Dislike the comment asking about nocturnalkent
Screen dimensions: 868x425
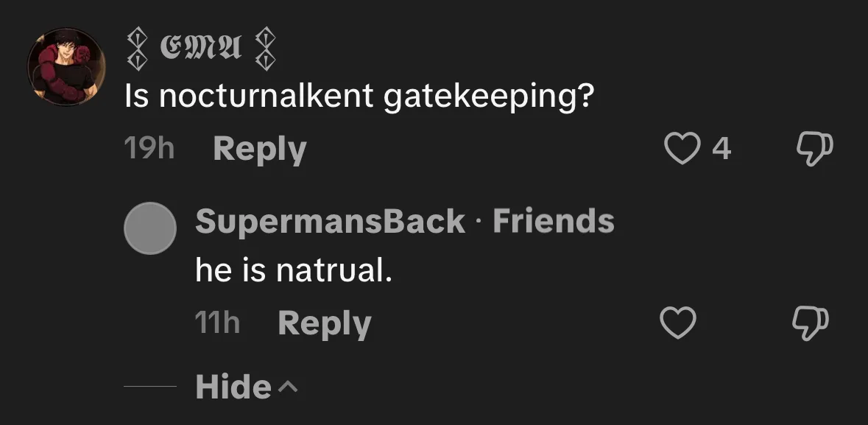pos(814,149)
